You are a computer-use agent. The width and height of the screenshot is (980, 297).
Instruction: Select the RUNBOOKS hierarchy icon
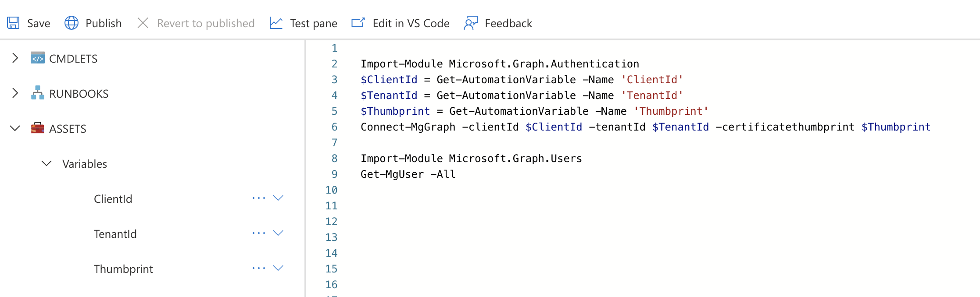click(37, 93)
